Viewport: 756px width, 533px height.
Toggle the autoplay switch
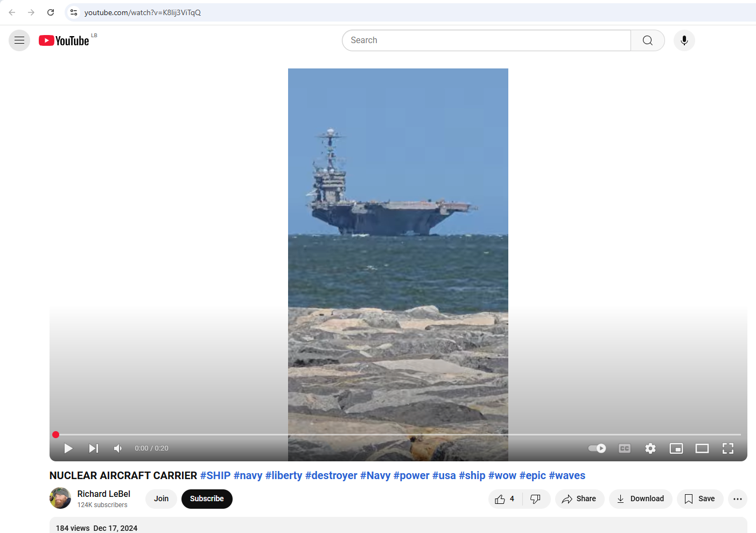597,448
